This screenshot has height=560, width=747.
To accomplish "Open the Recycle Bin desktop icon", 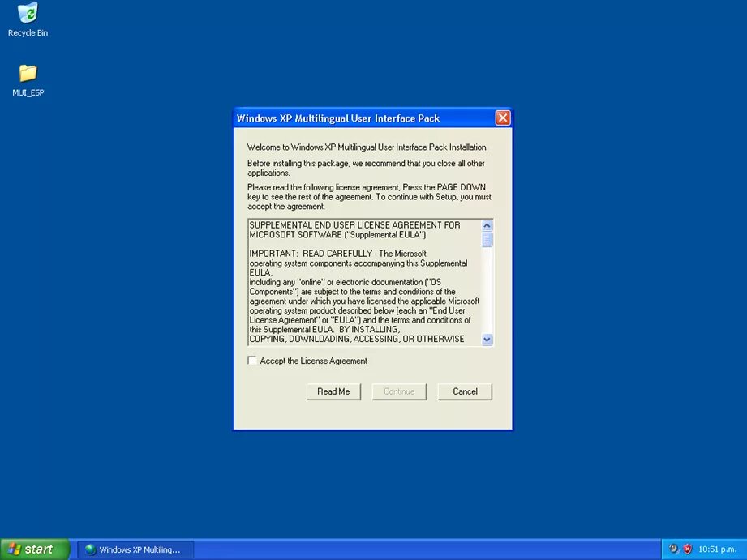I will (x=28, y=20).
